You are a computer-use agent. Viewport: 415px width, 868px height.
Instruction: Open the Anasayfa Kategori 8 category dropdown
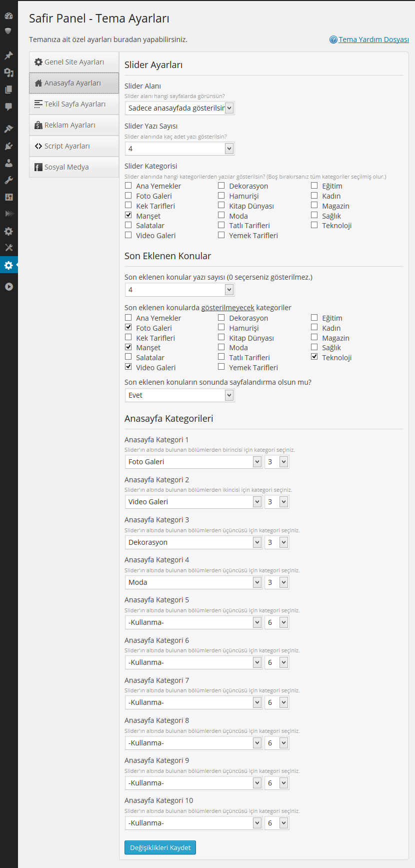pyautogui.click(x=193, y=743)
